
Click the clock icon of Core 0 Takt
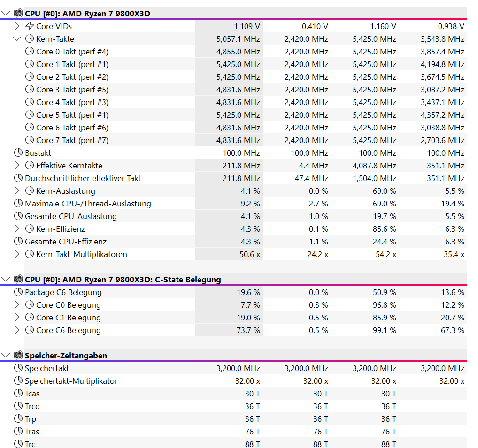[x=30, y=51]
